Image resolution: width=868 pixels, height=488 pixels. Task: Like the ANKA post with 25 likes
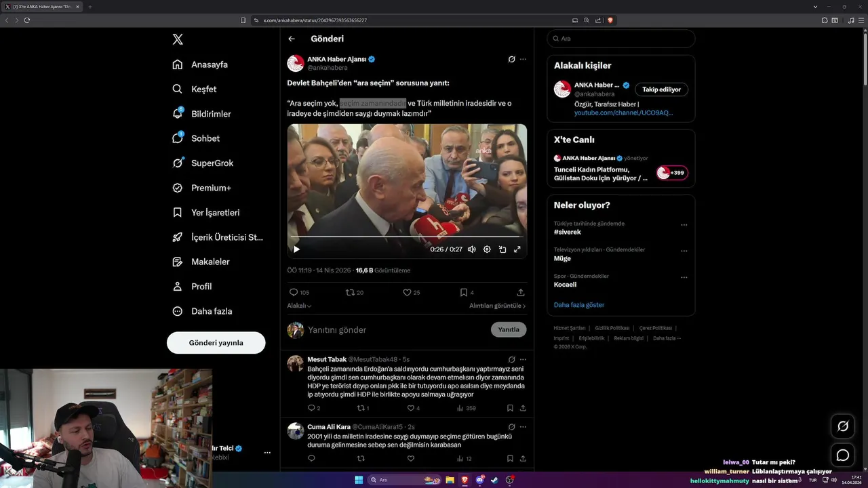[412, 292]
